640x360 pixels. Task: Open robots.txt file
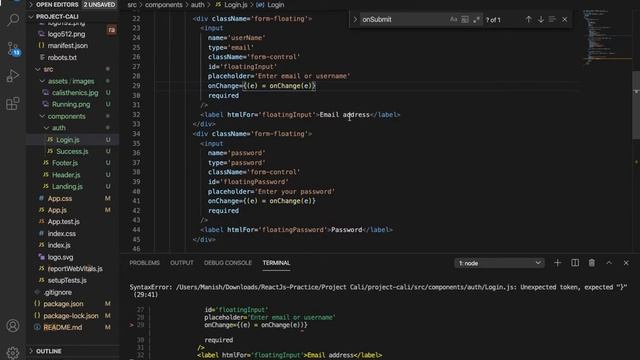point(73,58)
